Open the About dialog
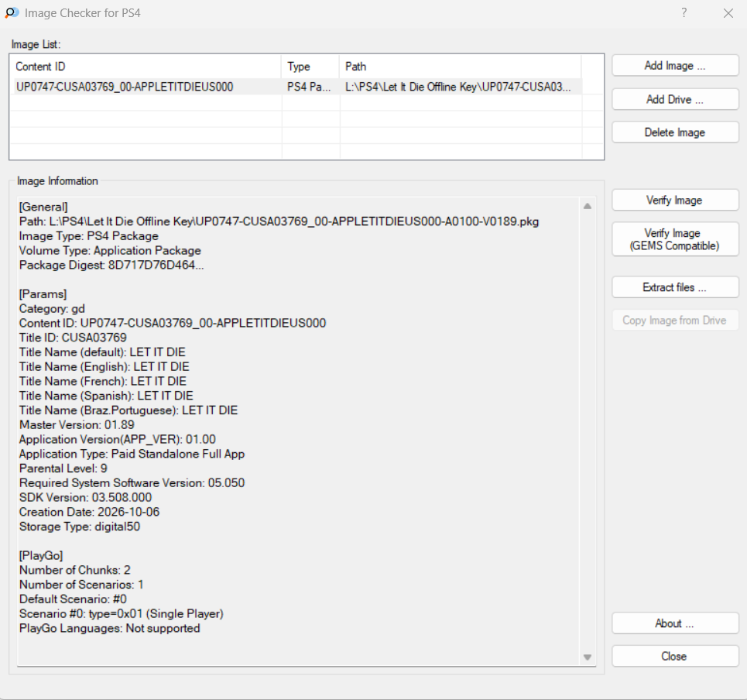This screenshot has height=700, width=747. tap(675, 623)
